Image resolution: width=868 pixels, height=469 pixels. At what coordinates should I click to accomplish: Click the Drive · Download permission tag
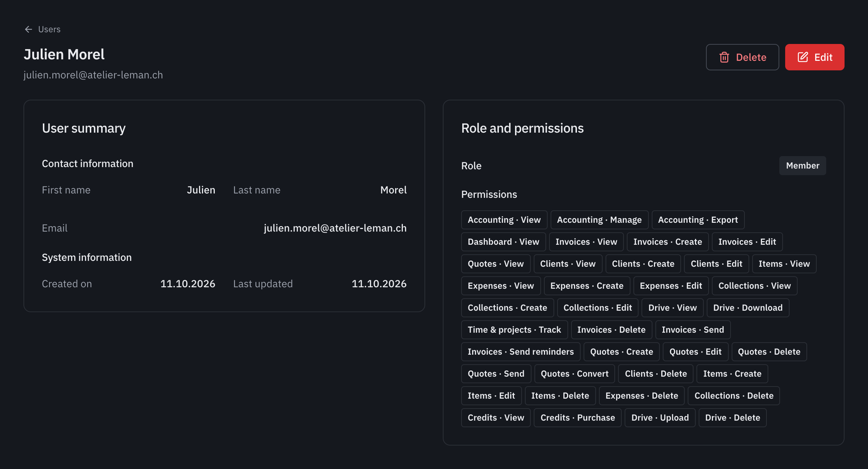pyautogui.click(x=748, y=308)
